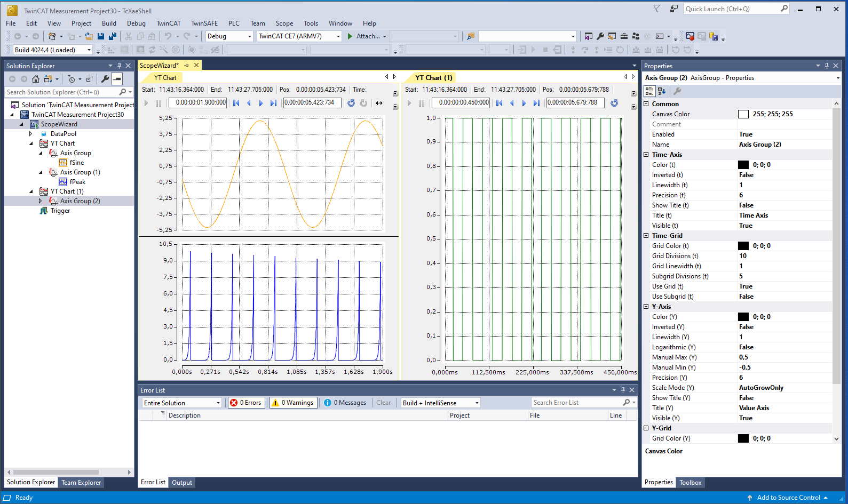Open the Entire Solution scope dropdown
The image size is (848, 504).
coord(181,403)
